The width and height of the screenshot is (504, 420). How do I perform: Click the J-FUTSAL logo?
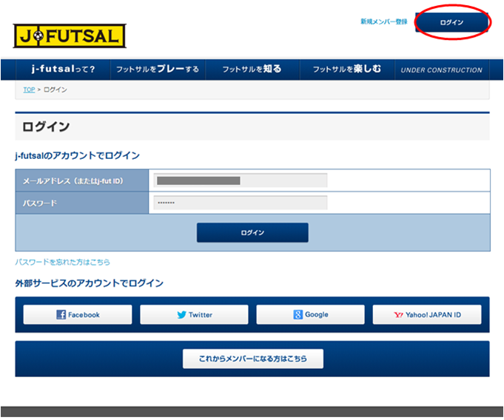pos(70,35)
